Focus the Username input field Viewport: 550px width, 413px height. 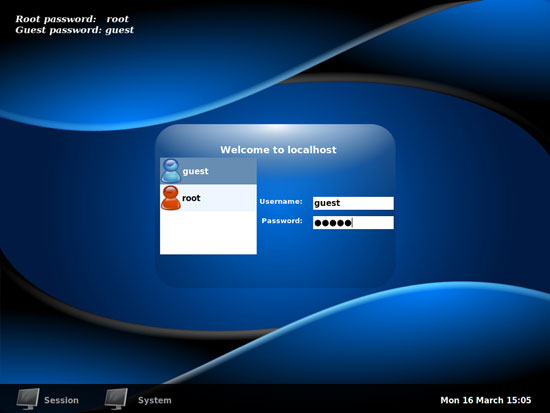(353, 203)
